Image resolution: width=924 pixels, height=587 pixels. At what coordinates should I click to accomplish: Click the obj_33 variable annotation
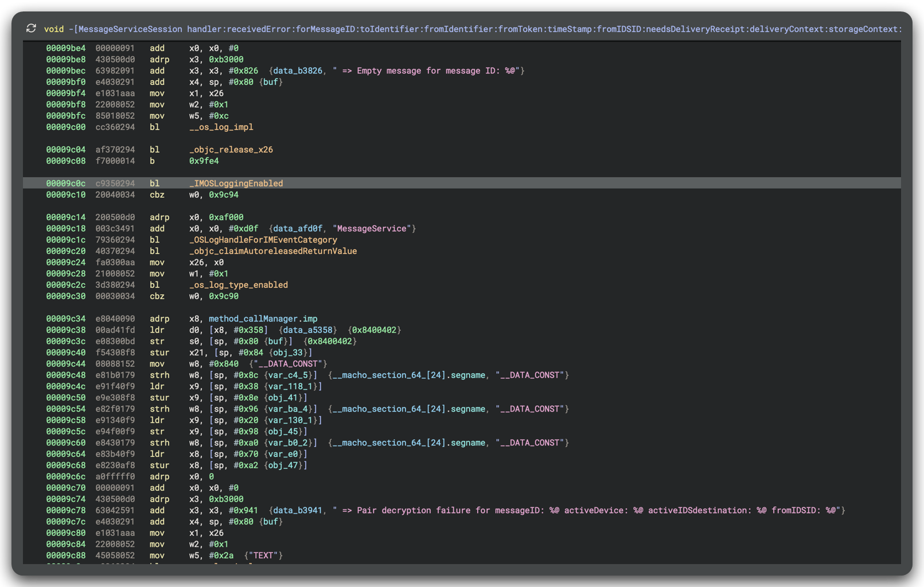(x=288, y=353)
